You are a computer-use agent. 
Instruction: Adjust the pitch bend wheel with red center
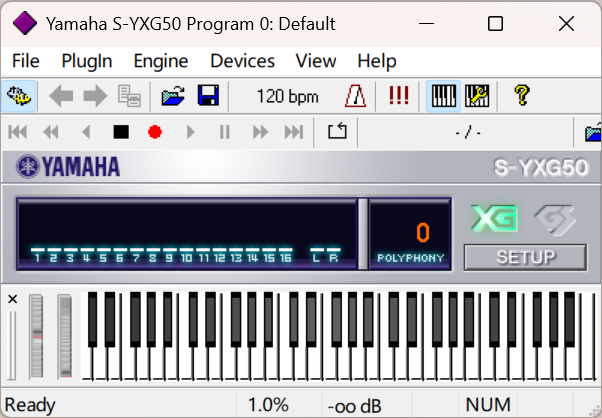(x=36, y=336)
